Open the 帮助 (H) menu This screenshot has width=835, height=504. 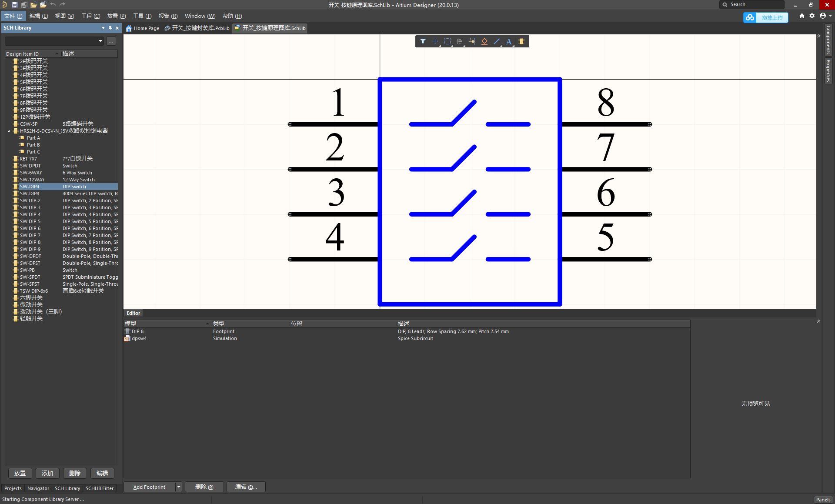point(232,16)
